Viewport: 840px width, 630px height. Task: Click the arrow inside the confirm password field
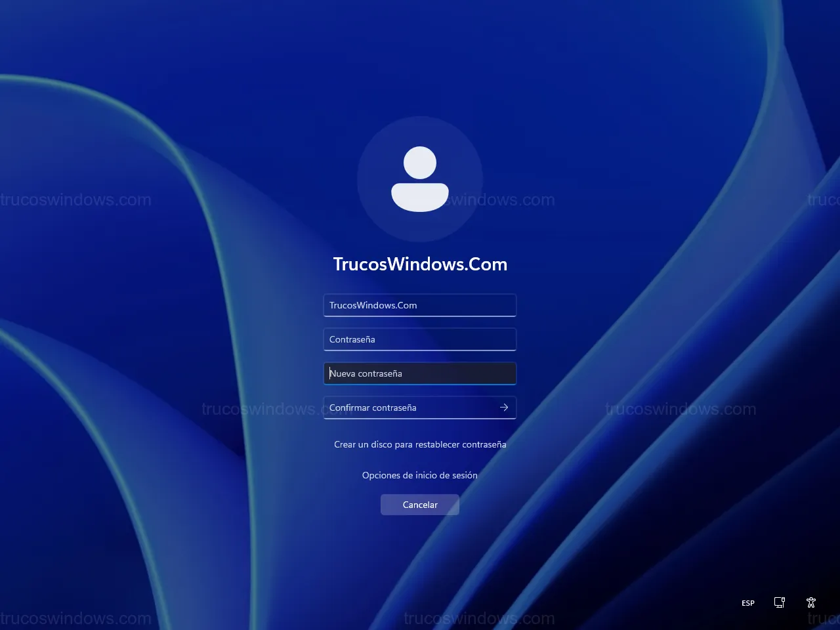(504, 408)
